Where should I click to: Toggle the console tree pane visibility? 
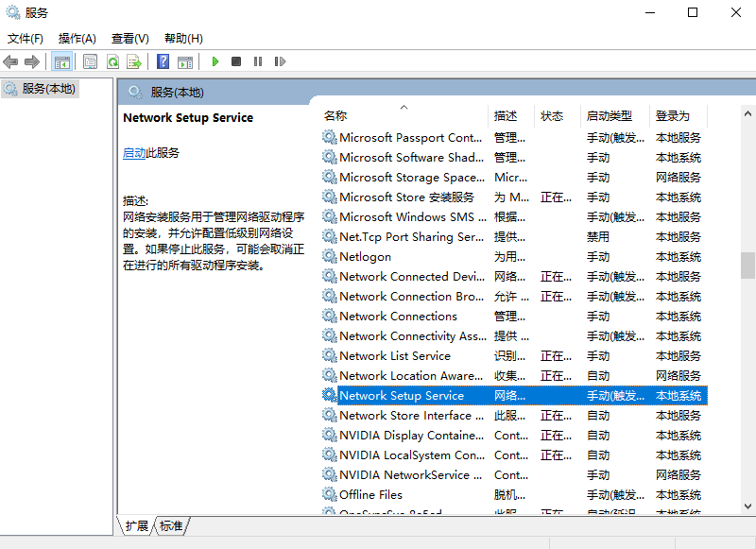point(62,61)
